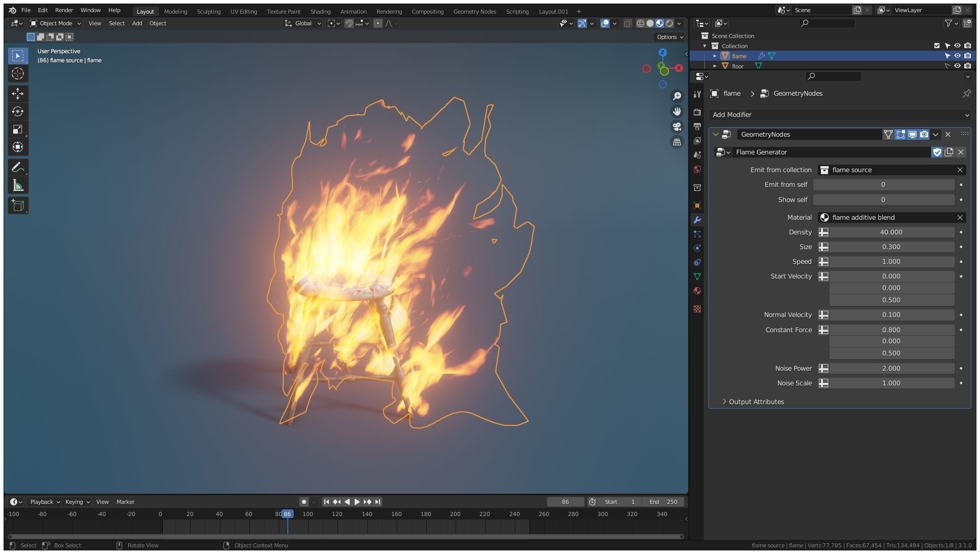Open the Render properties tab

pos(697,112)
